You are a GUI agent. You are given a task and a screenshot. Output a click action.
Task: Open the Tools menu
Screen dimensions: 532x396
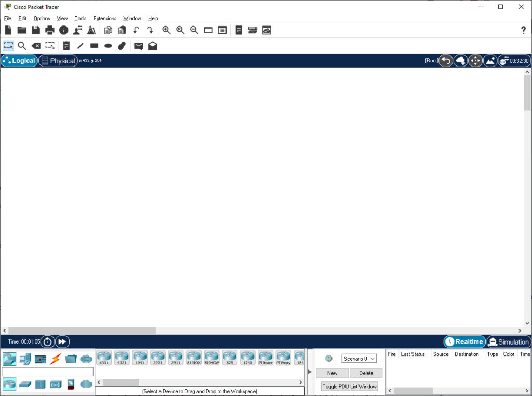click(81, 18)
